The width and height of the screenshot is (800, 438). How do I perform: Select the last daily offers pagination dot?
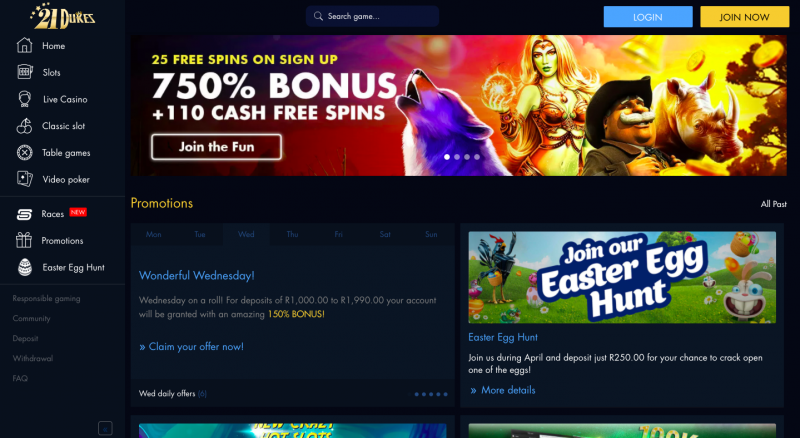click(x=445, y=394)
